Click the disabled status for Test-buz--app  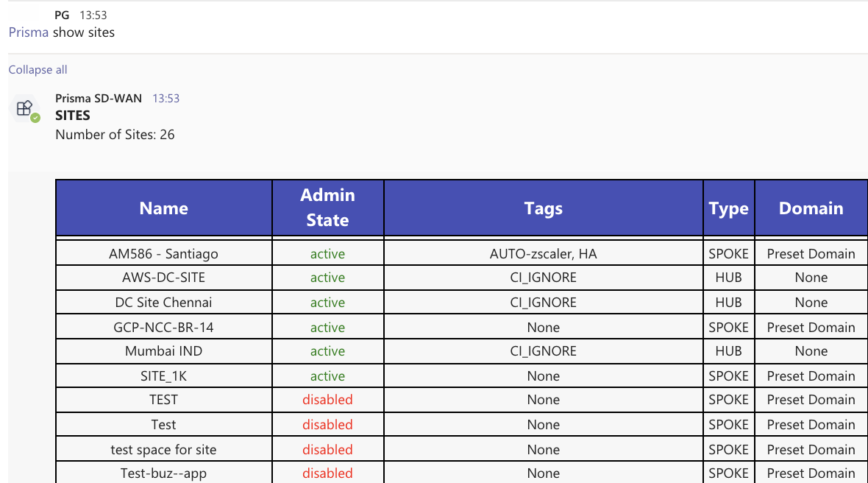click(x=327, y=473)
